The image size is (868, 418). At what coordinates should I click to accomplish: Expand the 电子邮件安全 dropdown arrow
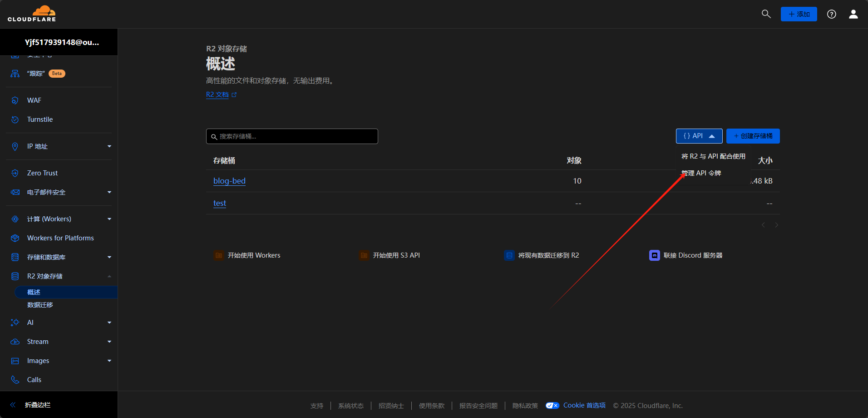tap(109, 192)
